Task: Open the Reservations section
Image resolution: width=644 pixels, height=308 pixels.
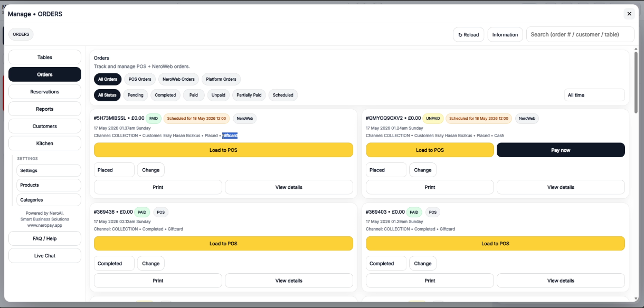Action: (45, 92)
